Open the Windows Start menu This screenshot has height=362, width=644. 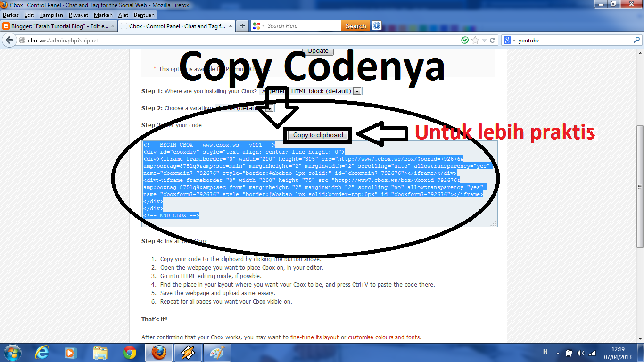pos(12,352)
